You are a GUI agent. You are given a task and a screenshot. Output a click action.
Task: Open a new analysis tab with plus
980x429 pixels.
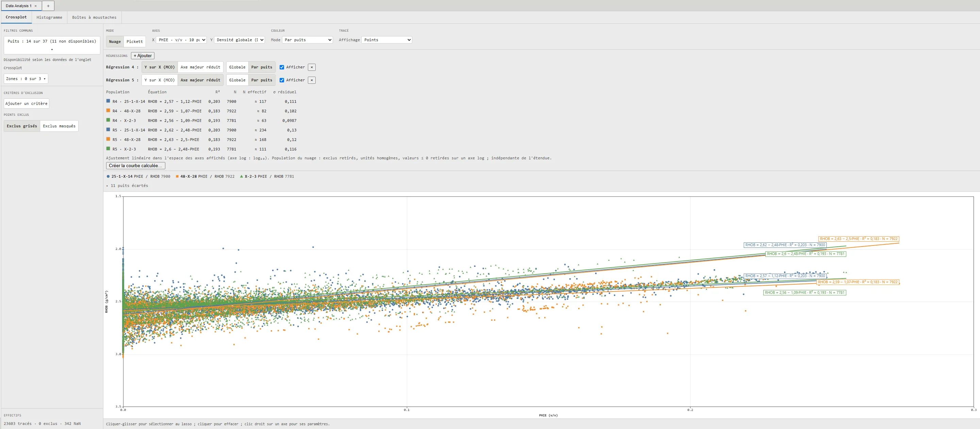tap(48, 6)
